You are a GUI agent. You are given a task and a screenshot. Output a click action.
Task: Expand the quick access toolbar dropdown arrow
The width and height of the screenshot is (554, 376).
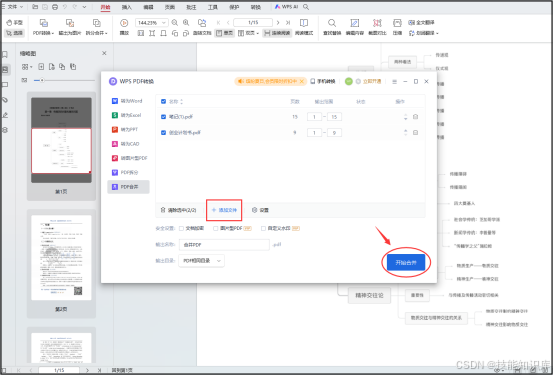84,7
